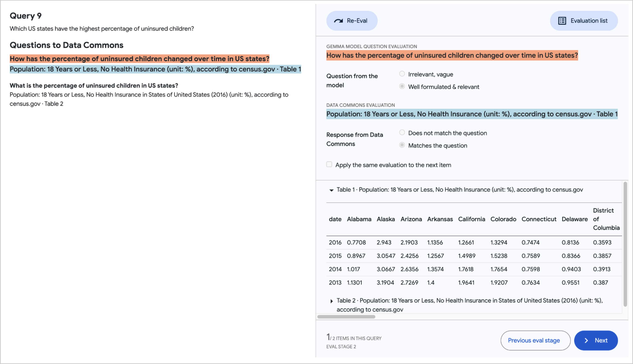Click the Next button label
The width and height of the screenshot is (633, 364).
(601, 340)
